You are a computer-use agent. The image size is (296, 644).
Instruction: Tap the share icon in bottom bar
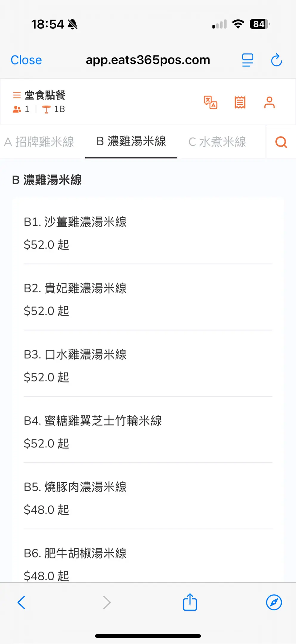(190, 602)
